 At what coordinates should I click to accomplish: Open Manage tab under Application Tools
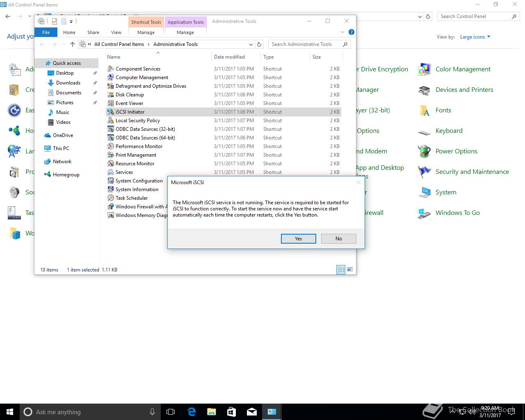click(185, 32)
